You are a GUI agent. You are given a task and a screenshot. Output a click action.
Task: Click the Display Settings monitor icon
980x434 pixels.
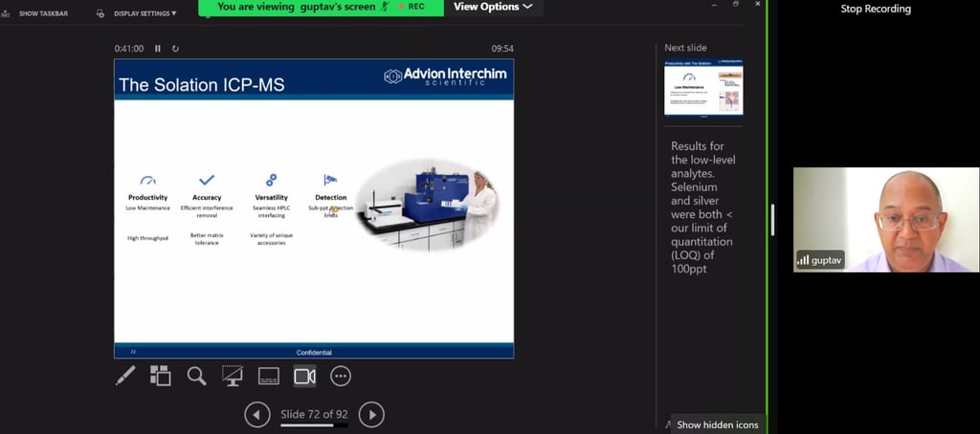point(100,13)
